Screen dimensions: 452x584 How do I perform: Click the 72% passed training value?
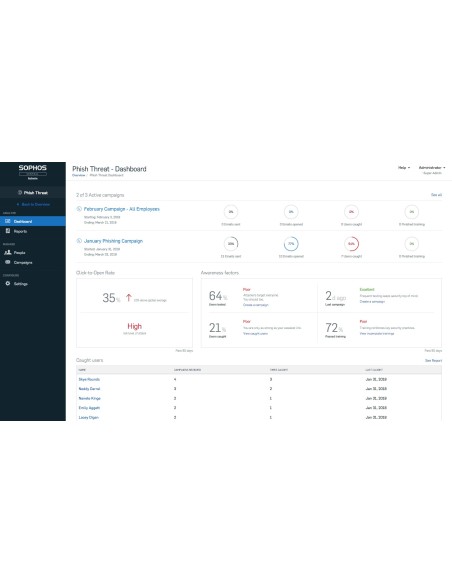(334, 328)
